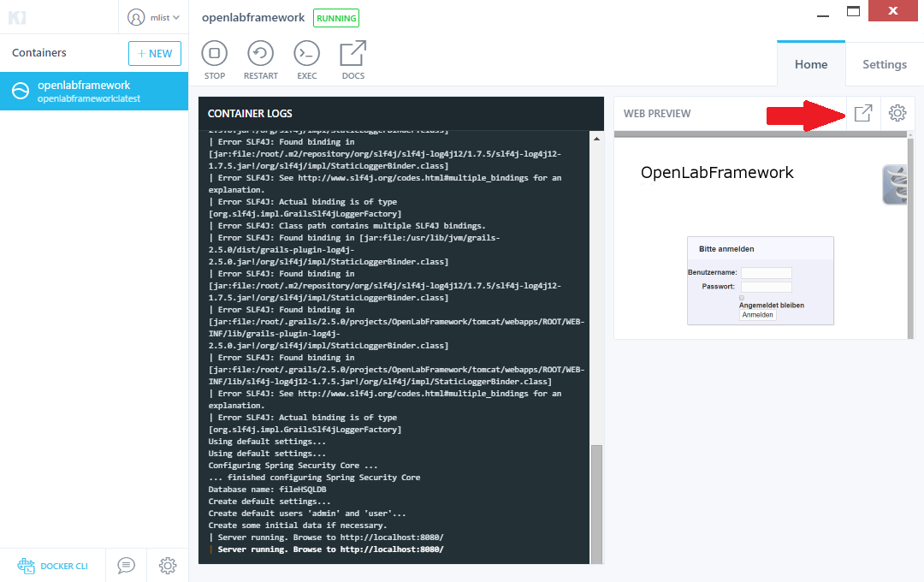Image resolution: width=924 pixels, height=582 pixels.
Task: Toggle the Angemeldet bleiben checkbox
Action: click(742, 298)
